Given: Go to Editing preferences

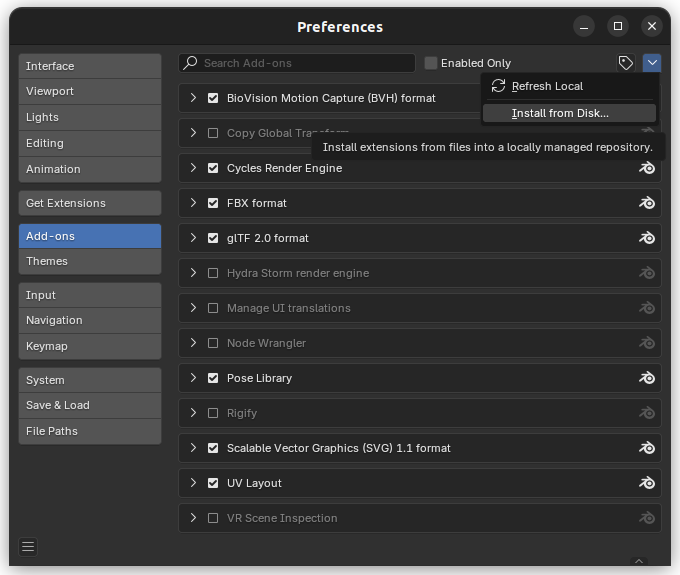Looking at the screenshot, I should pos(90,144).
